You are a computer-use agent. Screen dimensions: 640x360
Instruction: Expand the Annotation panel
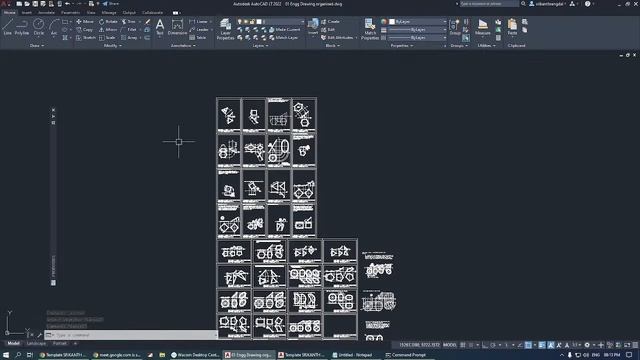[x=183, y=46]
